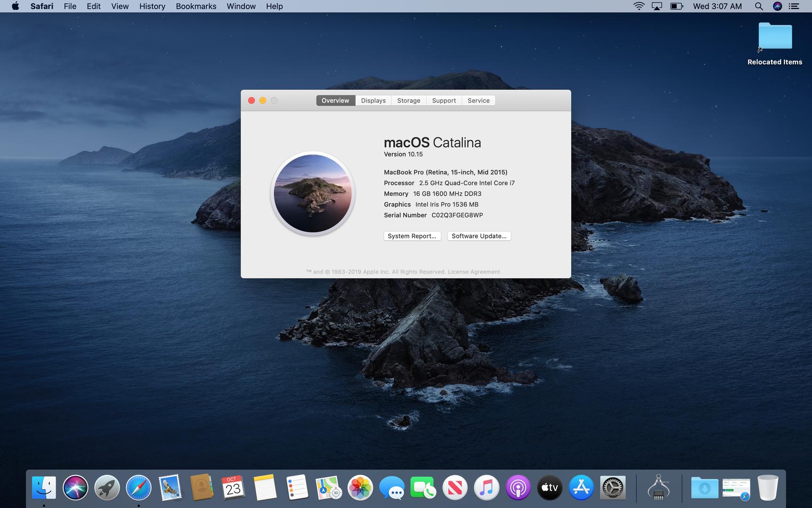Open Podcasts app in Dock

click(x=518, y=487)
